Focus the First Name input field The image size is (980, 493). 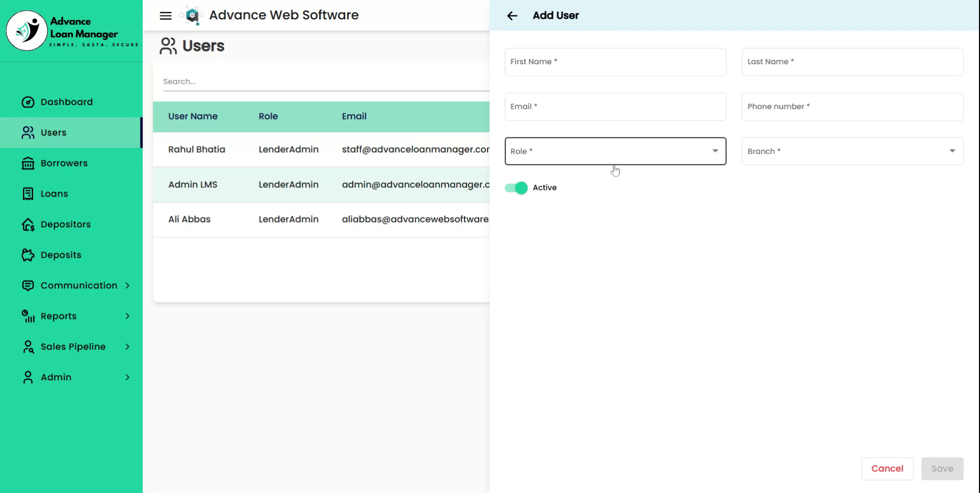pos(615,62)
